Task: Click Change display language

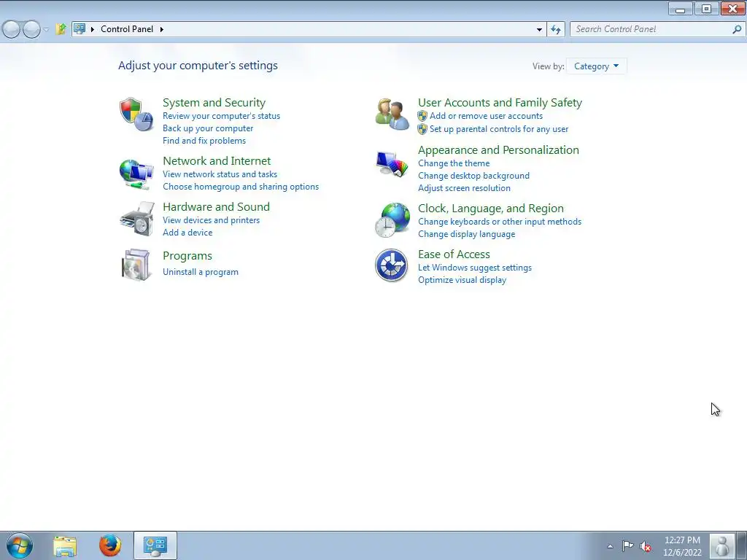Action: [x=466, y=234]
